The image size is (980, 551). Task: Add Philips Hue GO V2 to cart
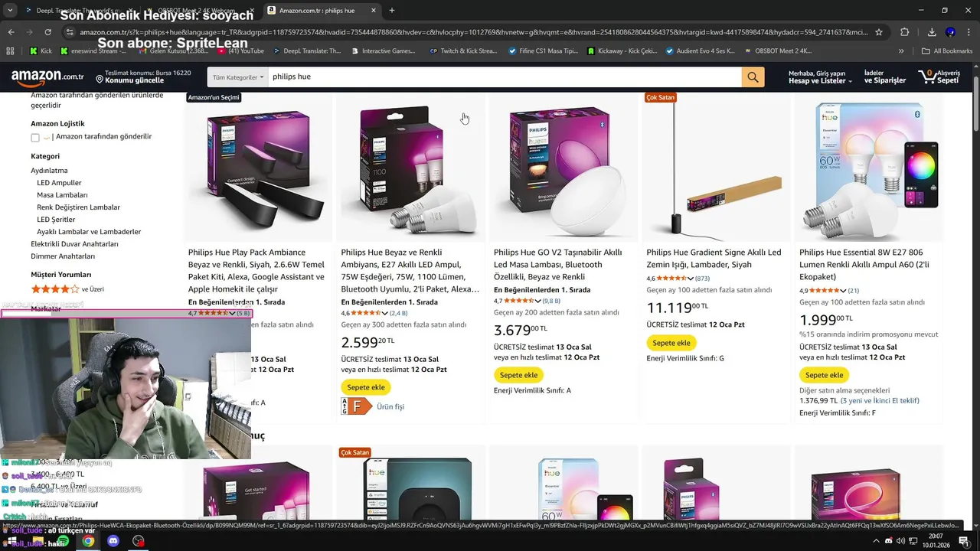(518, 375)
